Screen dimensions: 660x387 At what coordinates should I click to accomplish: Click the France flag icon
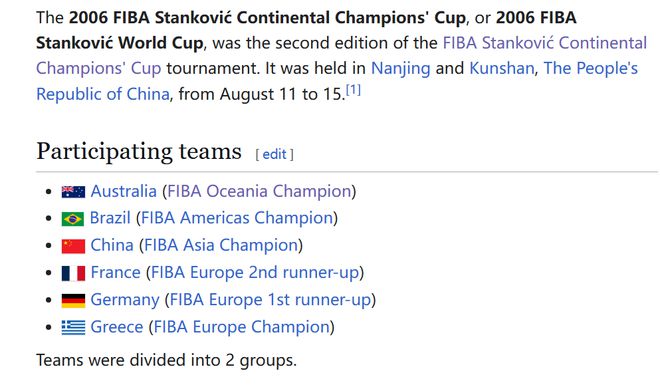[x=73, y=273]
